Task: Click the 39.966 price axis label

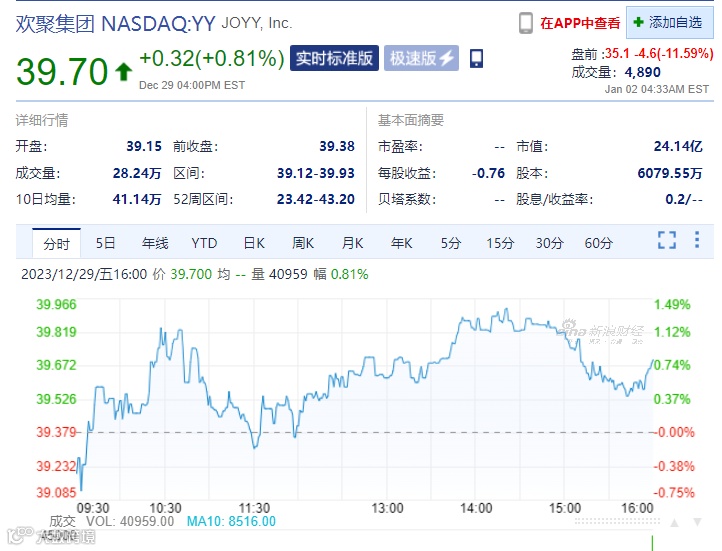Action: tap(56, 304)
